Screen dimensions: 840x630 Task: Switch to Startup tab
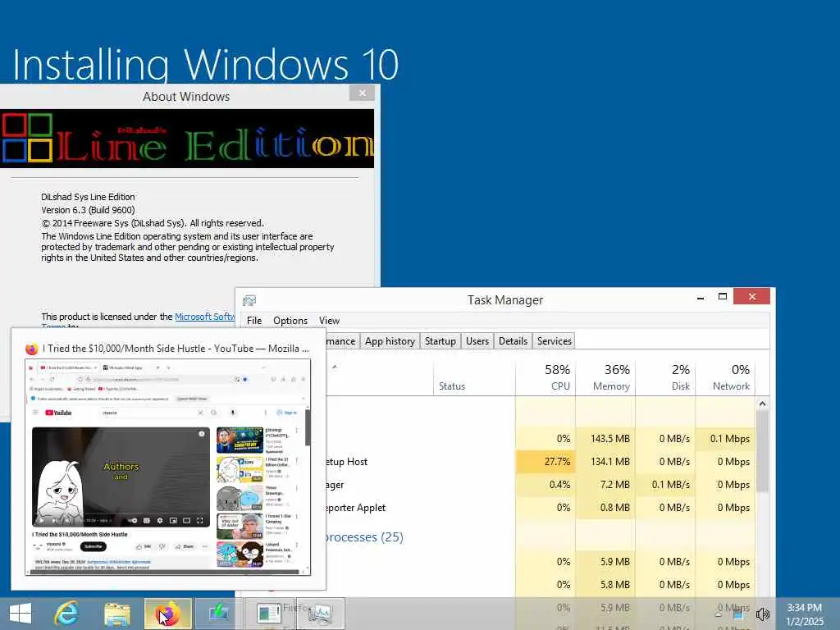pyautogui.click(x=441, y=341)
